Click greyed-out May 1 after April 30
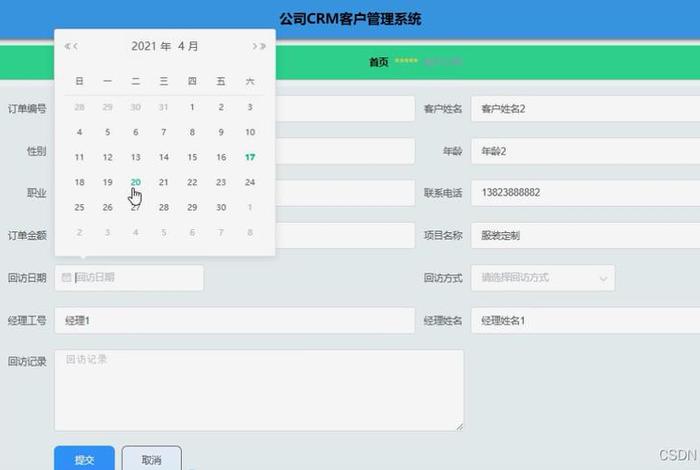Image resolution: width=700 pixels, height=470 pixels. [x=250, y=207]
